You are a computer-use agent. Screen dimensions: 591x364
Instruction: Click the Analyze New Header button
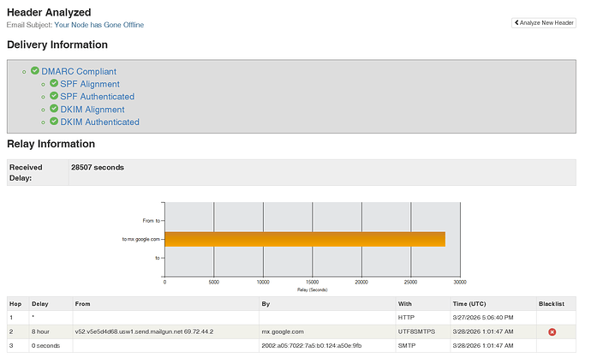544,22
